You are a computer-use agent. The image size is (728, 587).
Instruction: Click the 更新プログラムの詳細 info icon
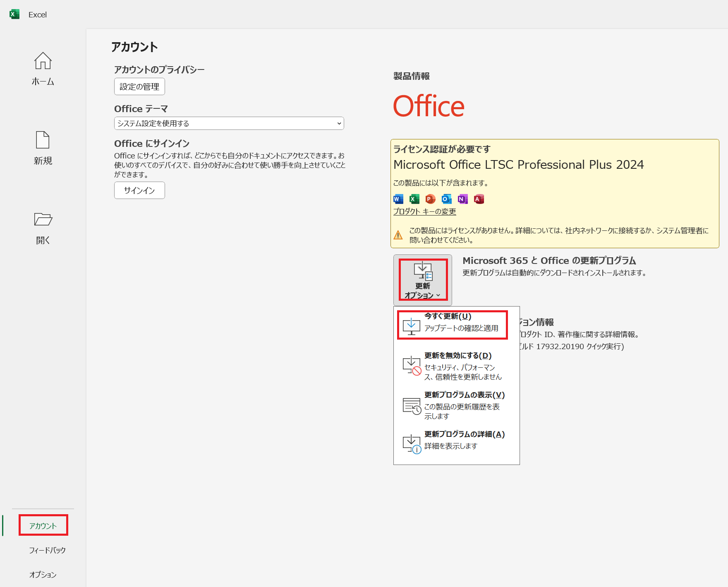tap(412, 444)
